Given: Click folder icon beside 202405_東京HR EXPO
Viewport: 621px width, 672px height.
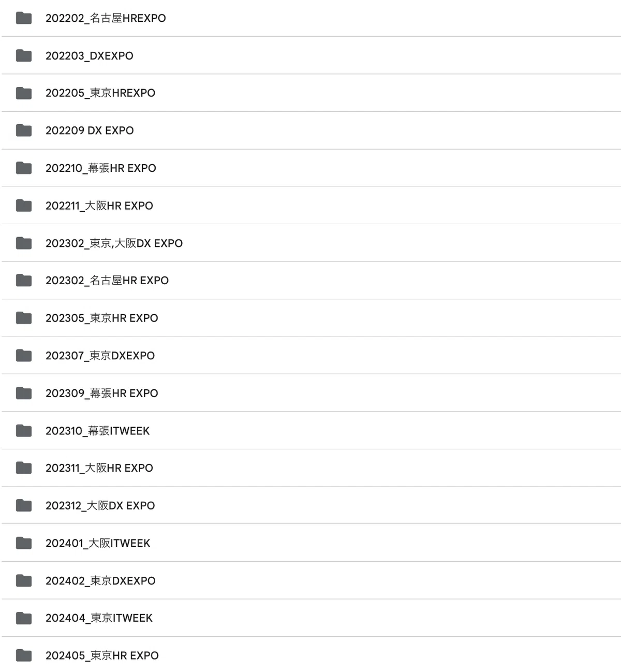Looking at the screenshot, I should (24, 655).
